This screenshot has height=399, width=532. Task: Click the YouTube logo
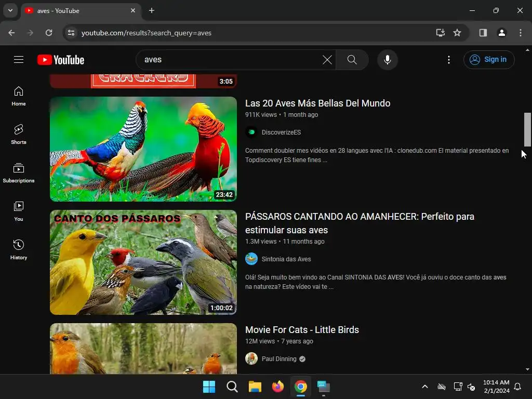coord(61,60)
